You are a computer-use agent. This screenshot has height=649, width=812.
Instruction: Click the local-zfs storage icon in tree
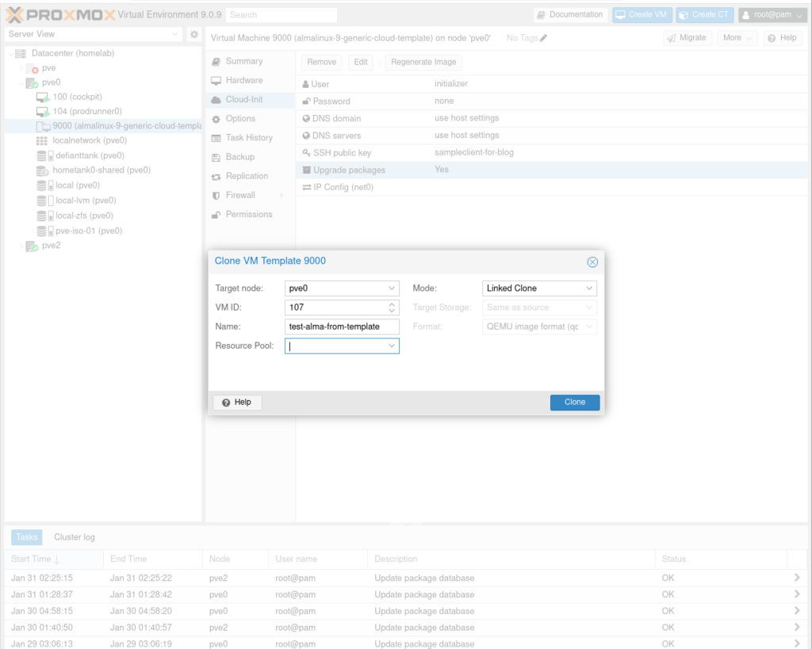pos(43,216)
